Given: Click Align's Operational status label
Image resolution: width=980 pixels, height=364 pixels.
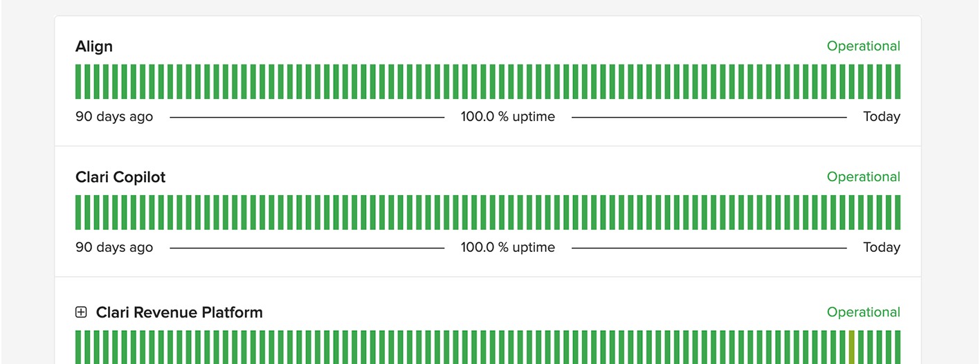Looking at the screenshot, I should 863,46.
